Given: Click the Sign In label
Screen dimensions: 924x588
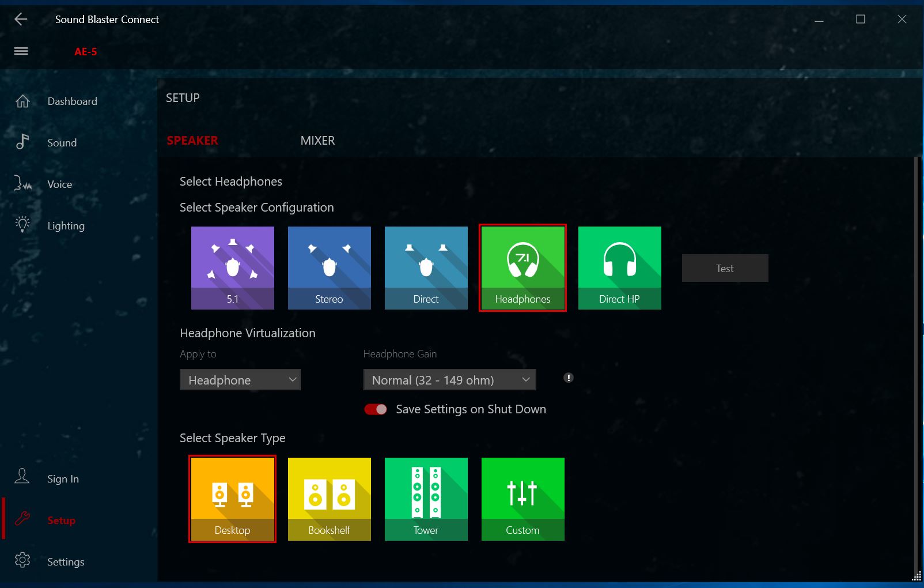Looking at the screenshot, I should click(63, 479).
